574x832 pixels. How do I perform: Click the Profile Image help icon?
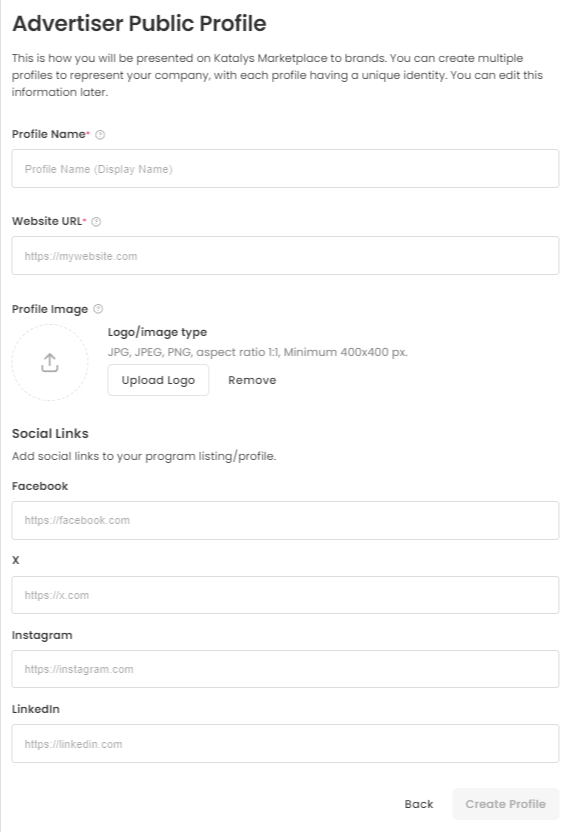click(x=98, y=309)
